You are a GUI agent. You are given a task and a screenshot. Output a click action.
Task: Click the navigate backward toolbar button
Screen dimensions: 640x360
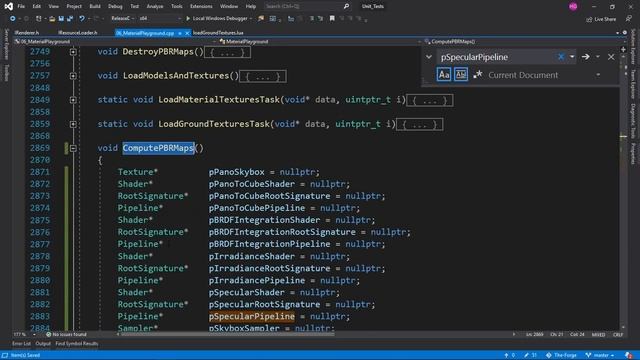coord(13,18)
